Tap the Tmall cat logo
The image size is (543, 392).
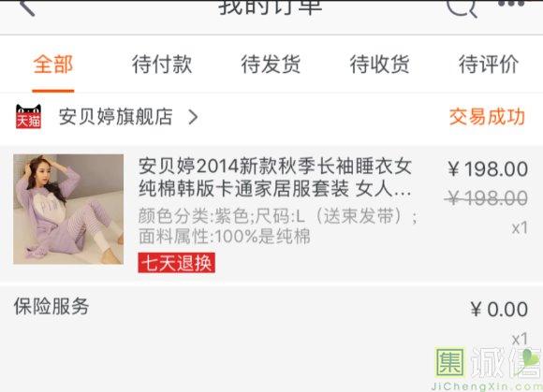pos(28,117)
